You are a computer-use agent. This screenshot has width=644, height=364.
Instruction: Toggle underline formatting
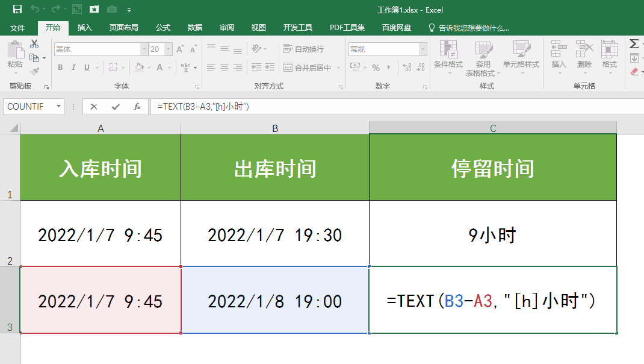tap(87, 67)
